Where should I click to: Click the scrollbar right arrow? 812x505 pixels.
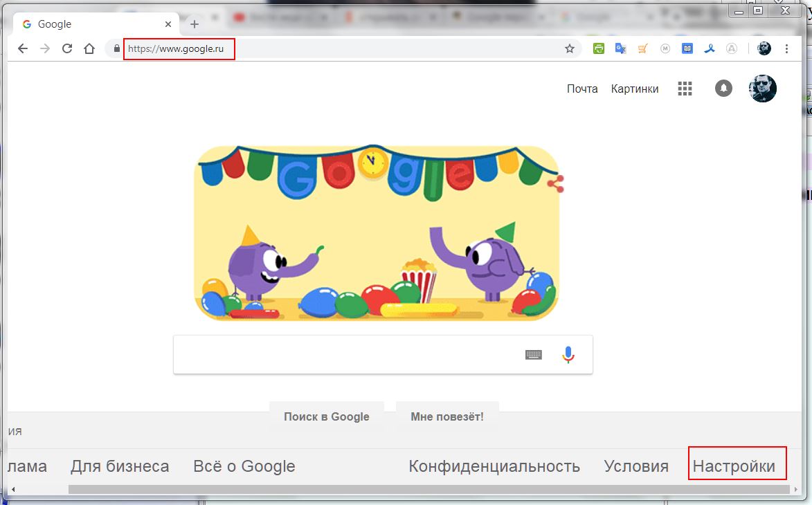tap(796, 490)
